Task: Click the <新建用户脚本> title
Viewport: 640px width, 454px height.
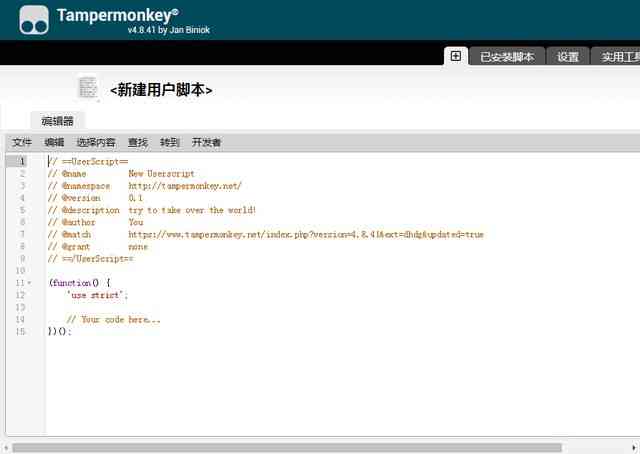Action: point(161,90)
